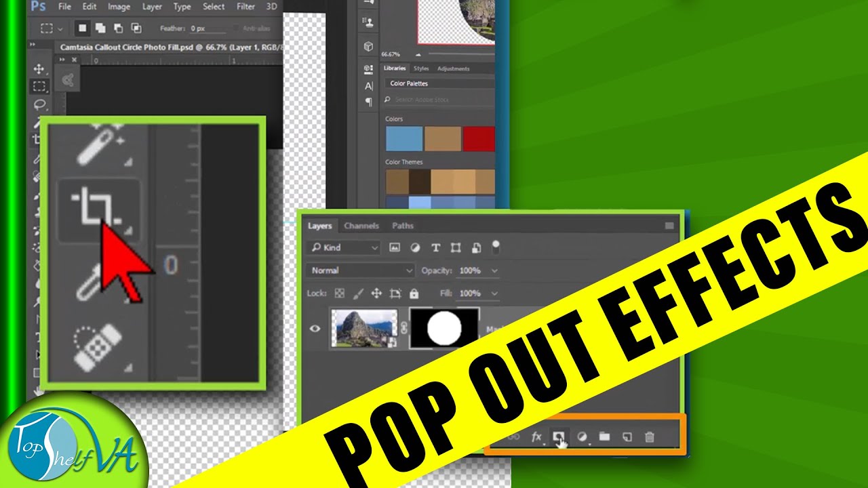The height and width of the screenshot is (488, 868).
Task: Switch to the Paths tab
Action: (x=403, y=226)
